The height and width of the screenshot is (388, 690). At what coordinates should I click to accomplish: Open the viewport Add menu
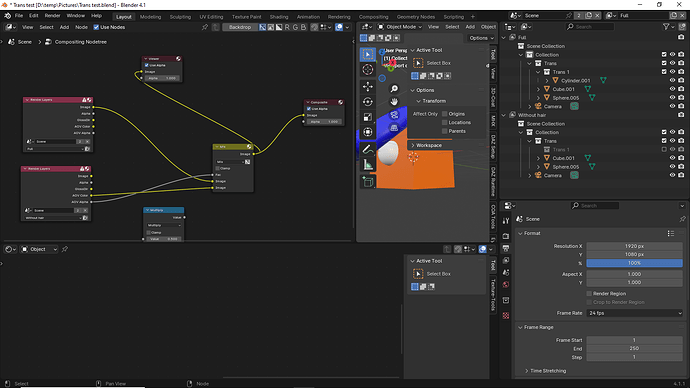tap(470, 27)
